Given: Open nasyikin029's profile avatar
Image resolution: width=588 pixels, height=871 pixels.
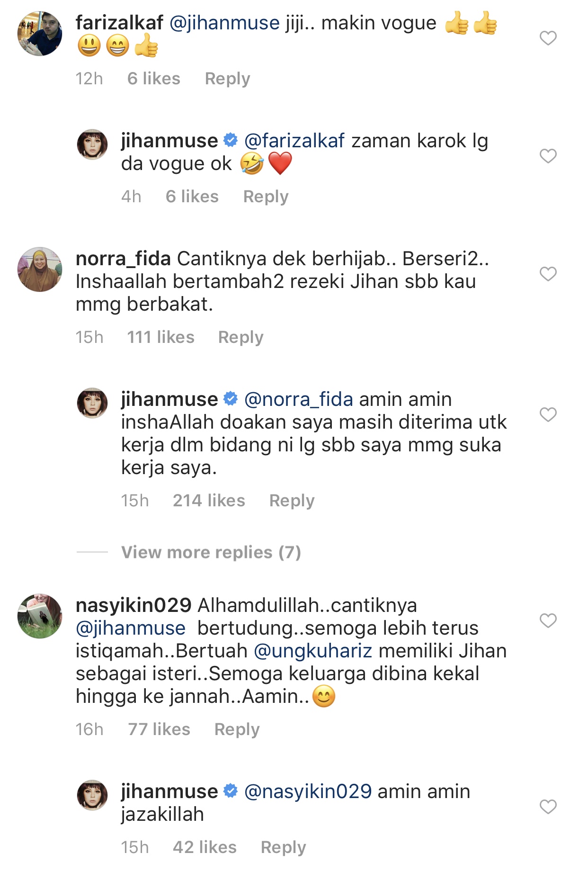Looking at the screenshot, I should [x=40, y=616].
